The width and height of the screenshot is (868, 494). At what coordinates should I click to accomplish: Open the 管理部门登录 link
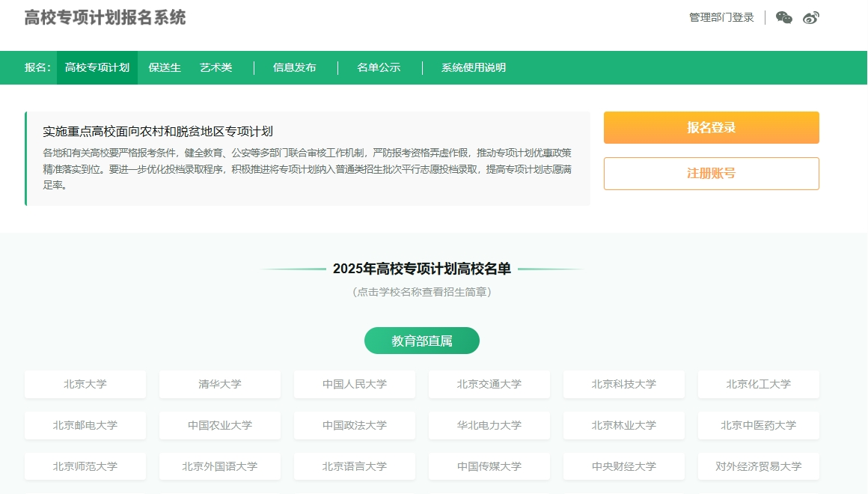coord(721,17)
